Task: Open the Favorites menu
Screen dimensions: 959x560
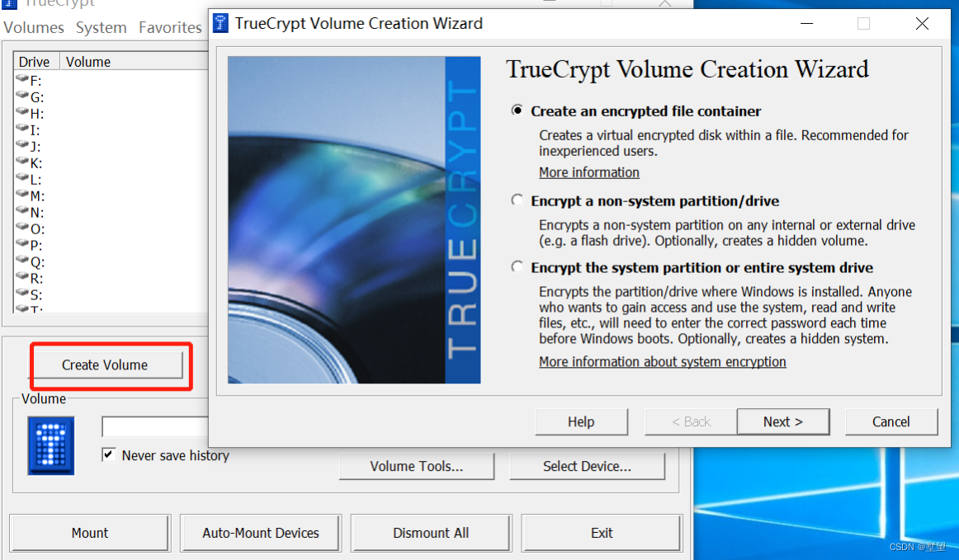Action: tap(170, 27)
